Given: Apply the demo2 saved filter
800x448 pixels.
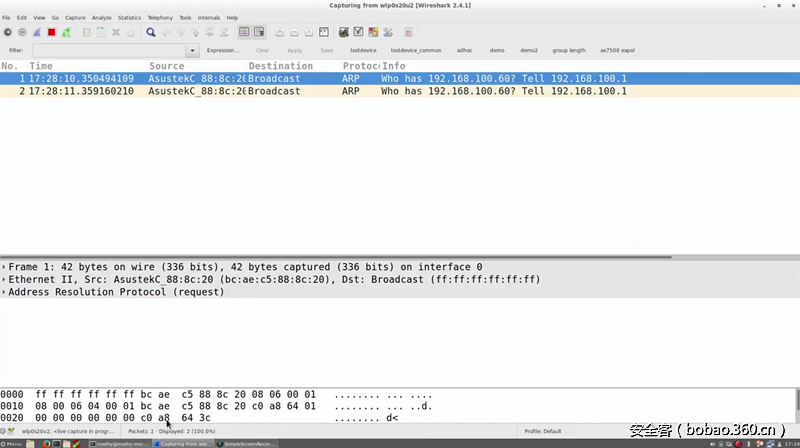Looking at the screenshot, I should click(529, 51).
